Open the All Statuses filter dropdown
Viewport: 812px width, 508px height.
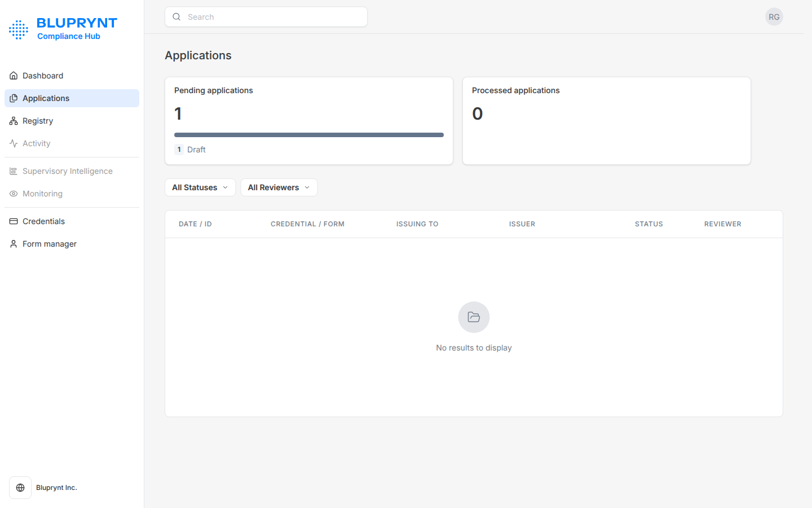click(200, 187)
